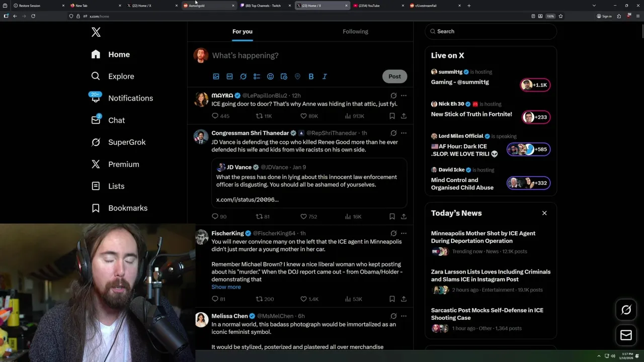The height and width of the screenshot is (362, 644).
Task: Open Bookmarks in the sidebar
Action: click(119, 208)
